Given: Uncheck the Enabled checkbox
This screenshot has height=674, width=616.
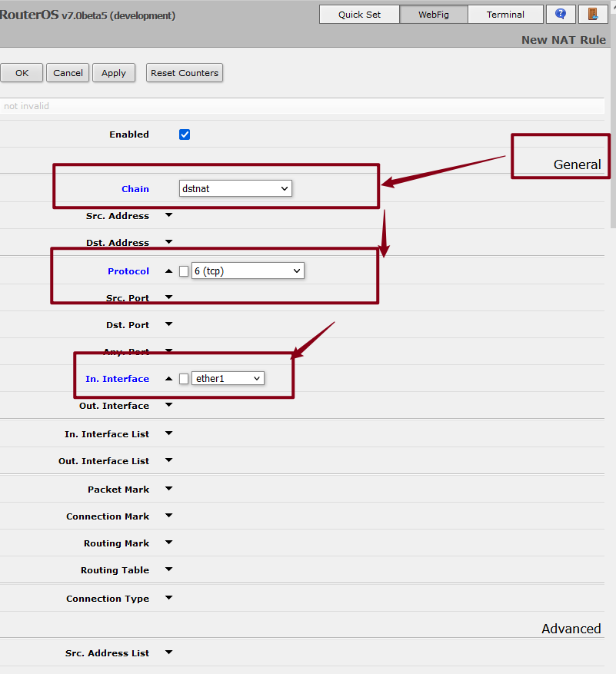Looking at the screenshot, I should click(x=185, y=134).
